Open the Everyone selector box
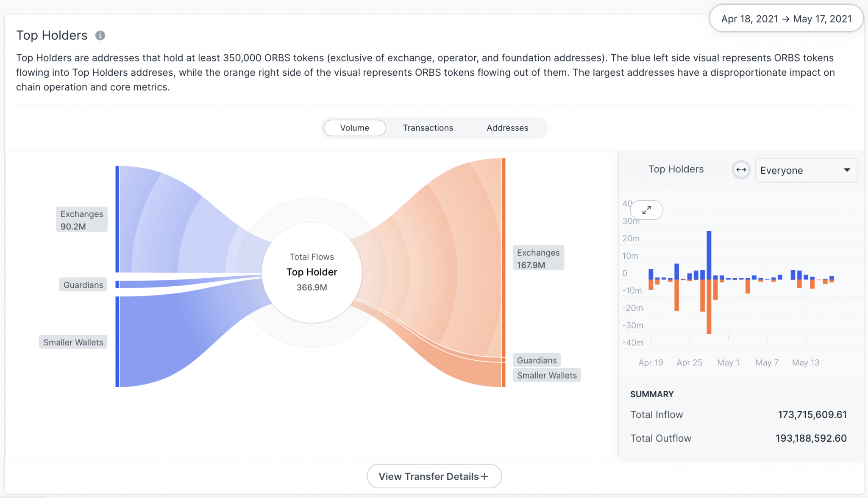868x498 pixels. pyautogui.click(x=807, y=170)
